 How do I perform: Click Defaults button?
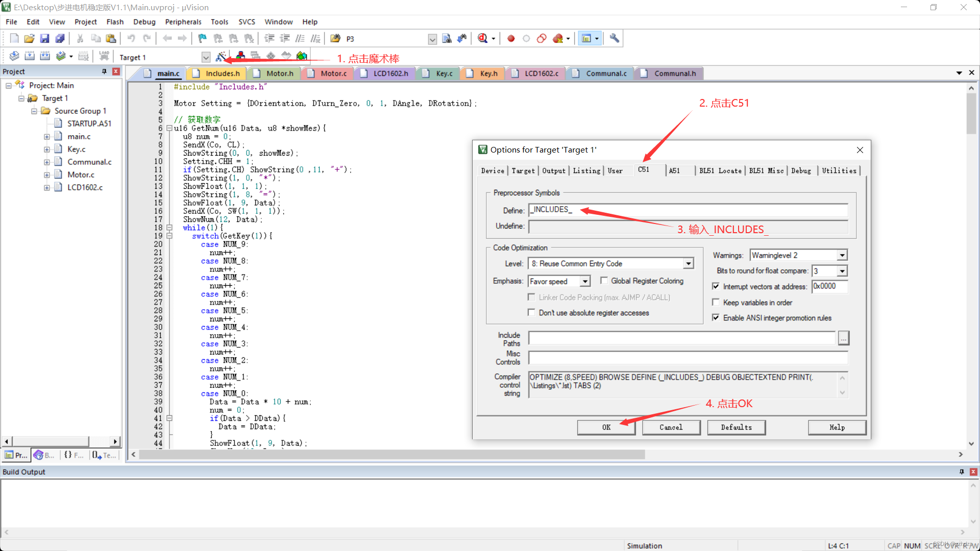click(x=736, y=428)
